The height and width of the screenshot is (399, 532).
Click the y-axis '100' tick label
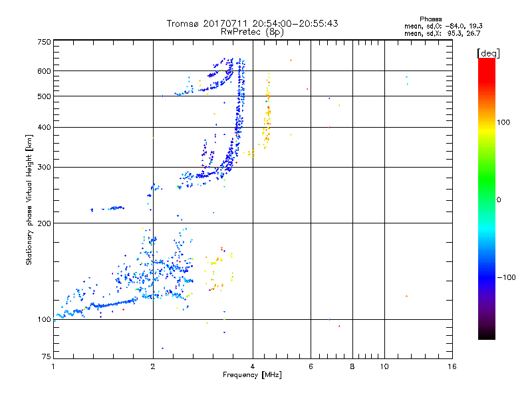[x=44, y=319]
